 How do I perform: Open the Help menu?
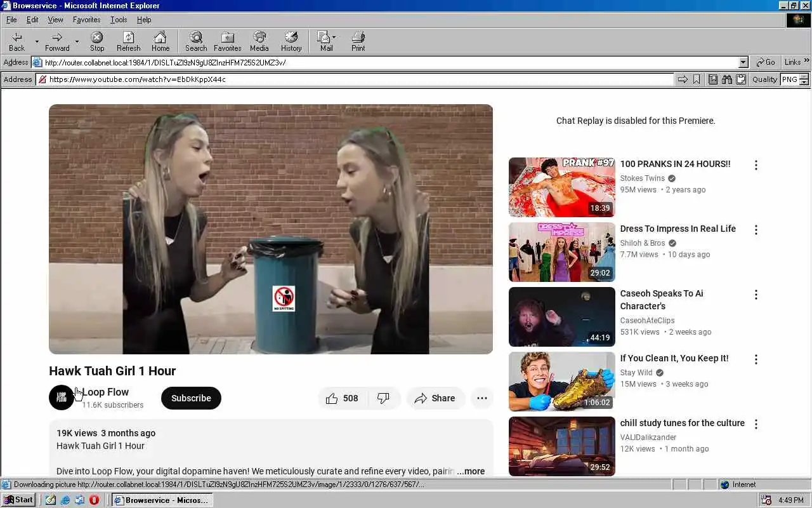tap(144, 20)
